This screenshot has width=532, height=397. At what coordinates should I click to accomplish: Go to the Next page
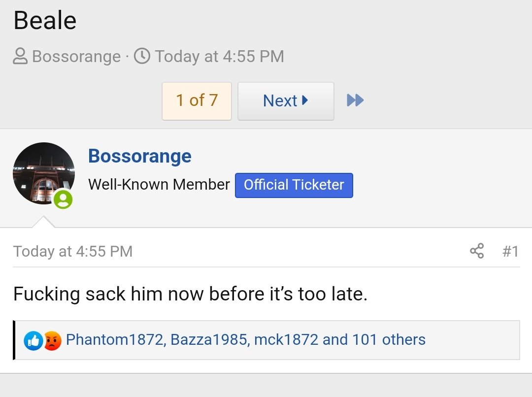[x=286, y=101]
